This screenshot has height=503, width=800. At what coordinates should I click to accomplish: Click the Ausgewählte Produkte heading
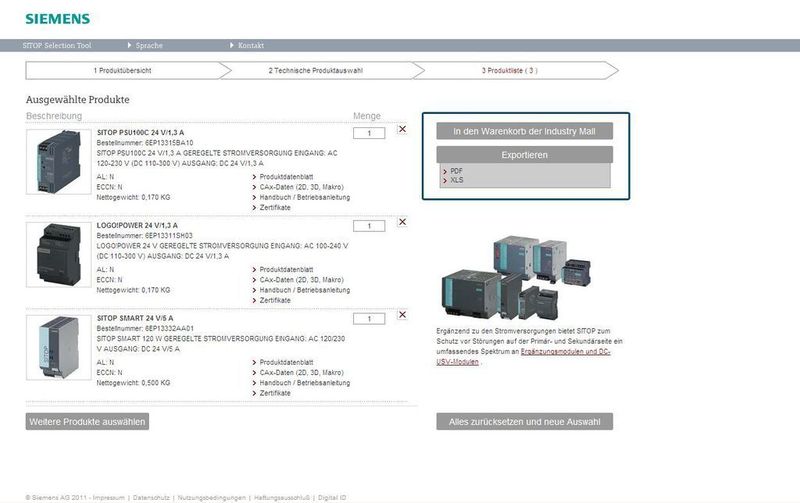coord(78,99)
